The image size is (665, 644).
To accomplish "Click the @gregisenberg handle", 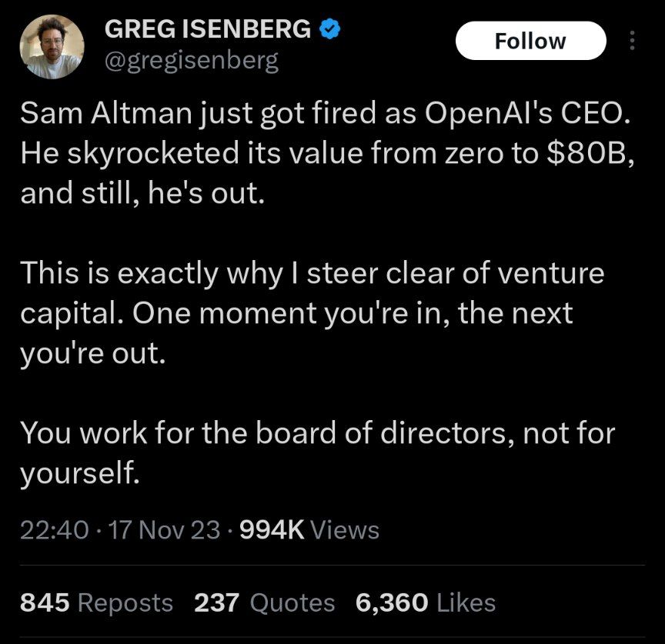I will 192,62.
